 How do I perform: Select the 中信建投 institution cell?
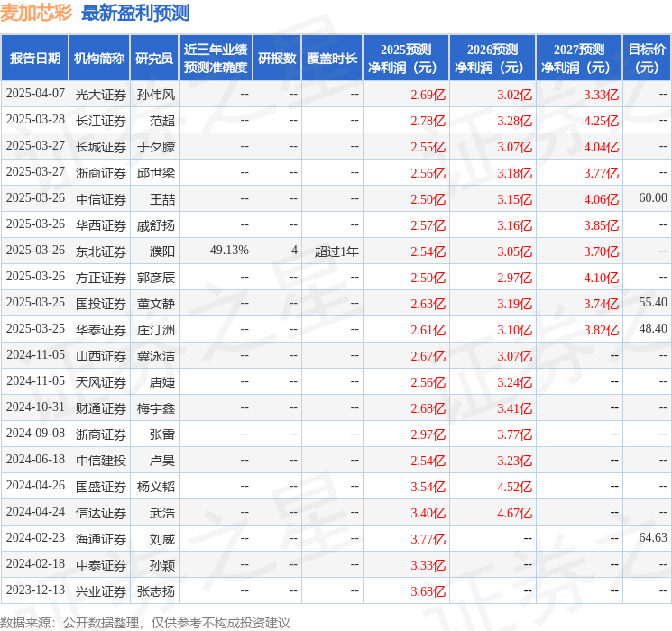(101, 461)
